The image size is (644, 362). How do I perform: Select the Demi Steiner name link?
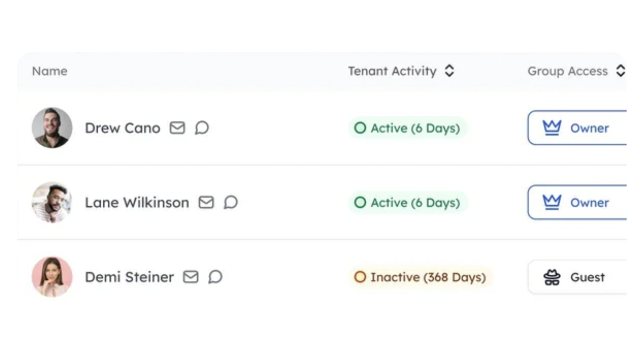tap(129, 277)
